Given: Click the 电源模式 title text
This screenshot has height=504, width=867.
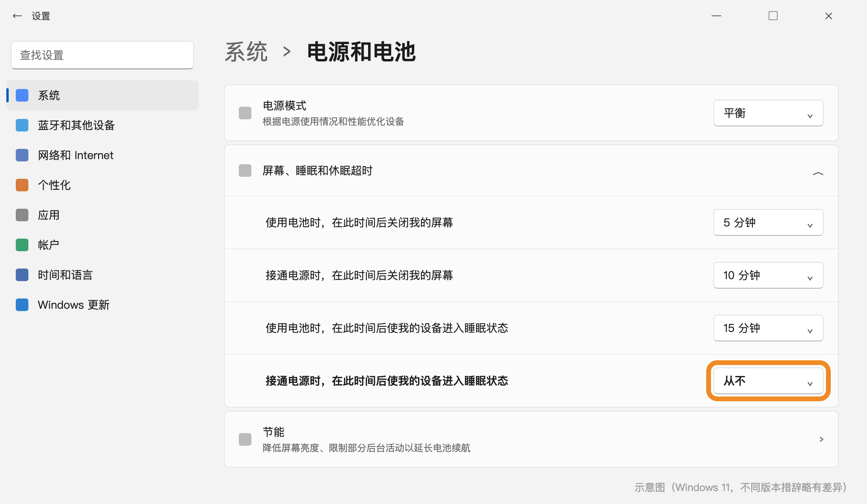Looking at the screenshot, I should coord(285,106).
